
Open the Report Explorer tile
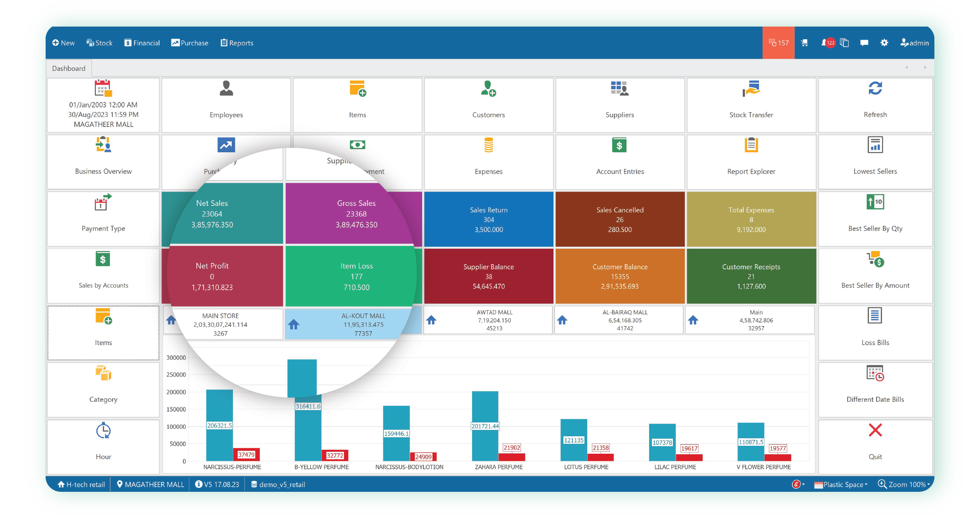751,162
